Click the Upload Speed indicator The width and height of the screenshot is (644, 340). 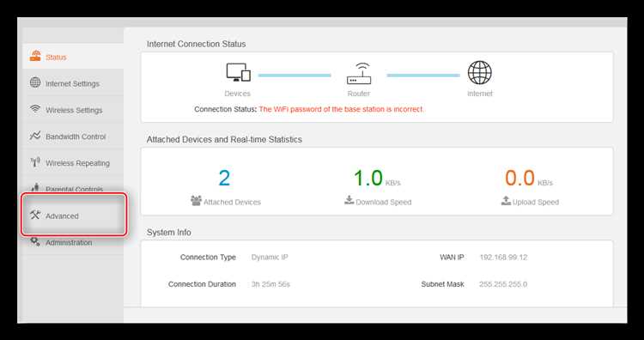click(531, 201)
